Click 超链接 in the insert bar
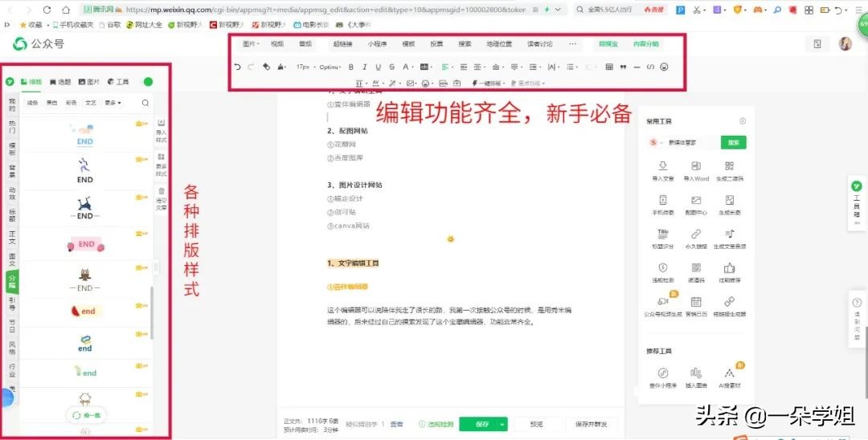Screen dimensions: 868x440 click(342, 43)
